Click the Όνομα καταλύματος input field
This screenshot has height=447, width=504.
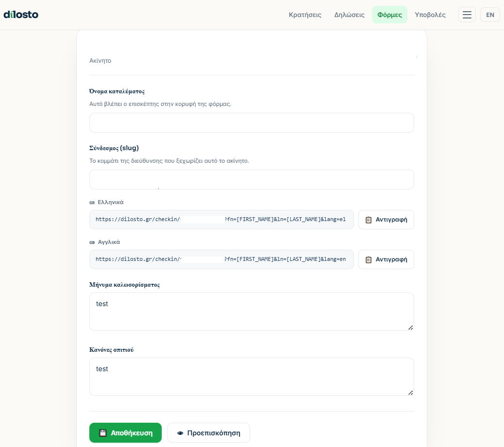252,122
